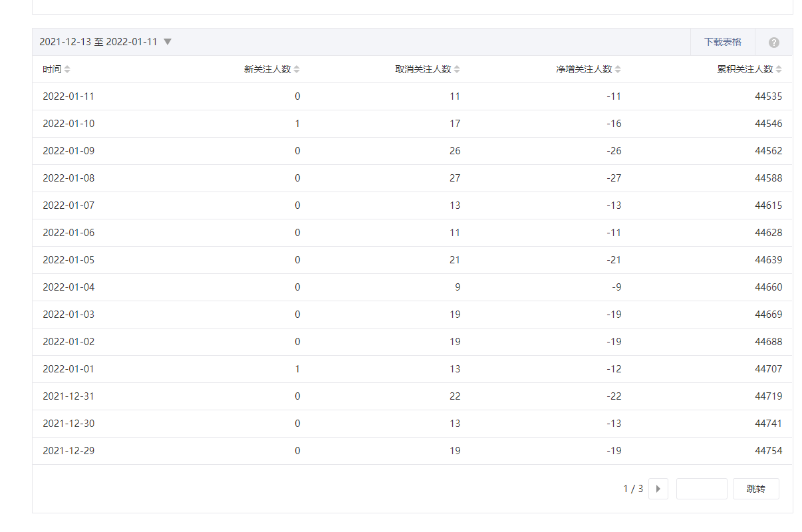
Task: Open the help question mark icon
Action: (x=773, y=43)
